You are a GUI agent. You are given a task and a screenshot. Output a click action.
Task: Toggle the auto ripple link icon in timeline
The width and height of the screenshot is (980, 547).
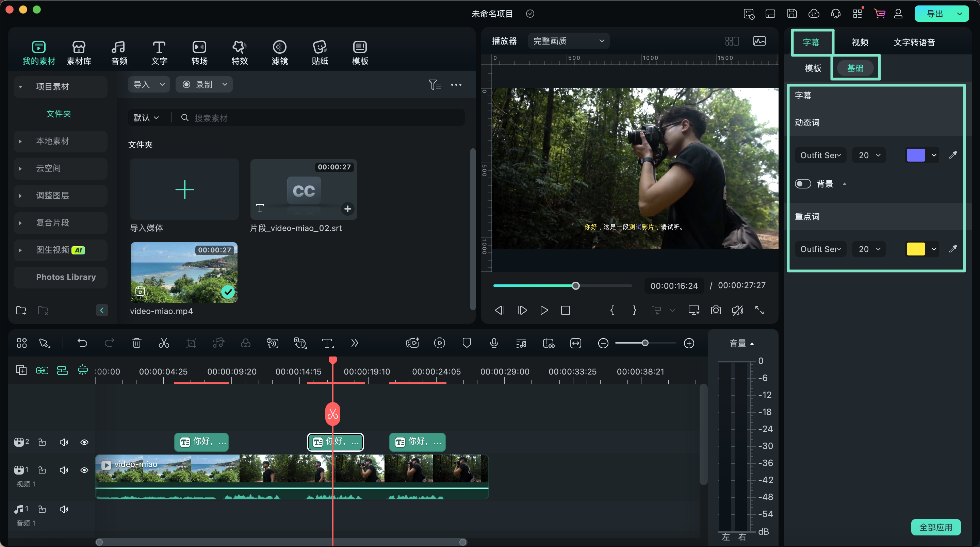42,370
